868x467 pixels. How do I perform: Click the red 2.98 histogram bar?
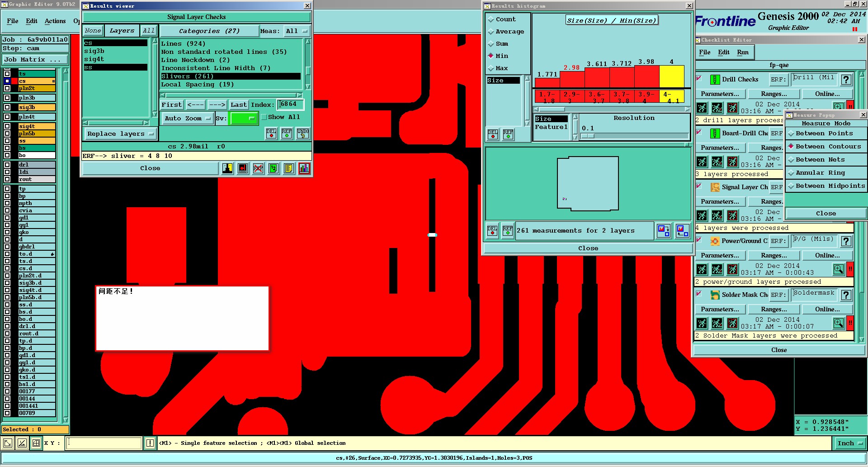(572, 80)
